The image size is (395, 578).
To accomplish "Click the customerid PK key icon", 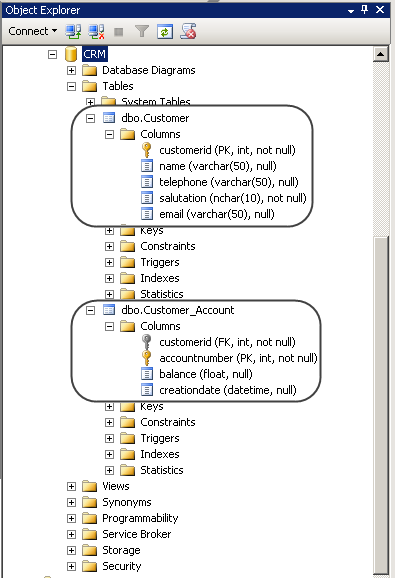I will tap(147, 150).
